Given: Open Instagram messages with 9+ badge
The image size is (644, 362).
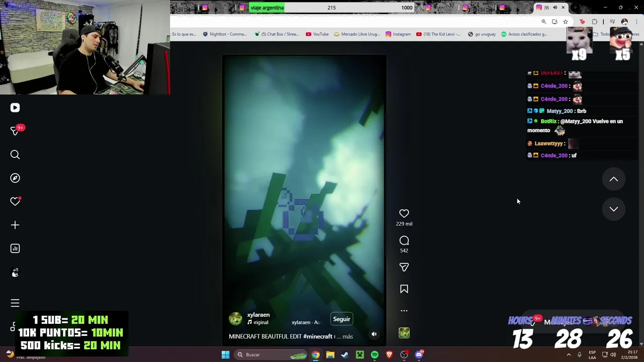Looking at the screenshot, I should pos(15,131).
